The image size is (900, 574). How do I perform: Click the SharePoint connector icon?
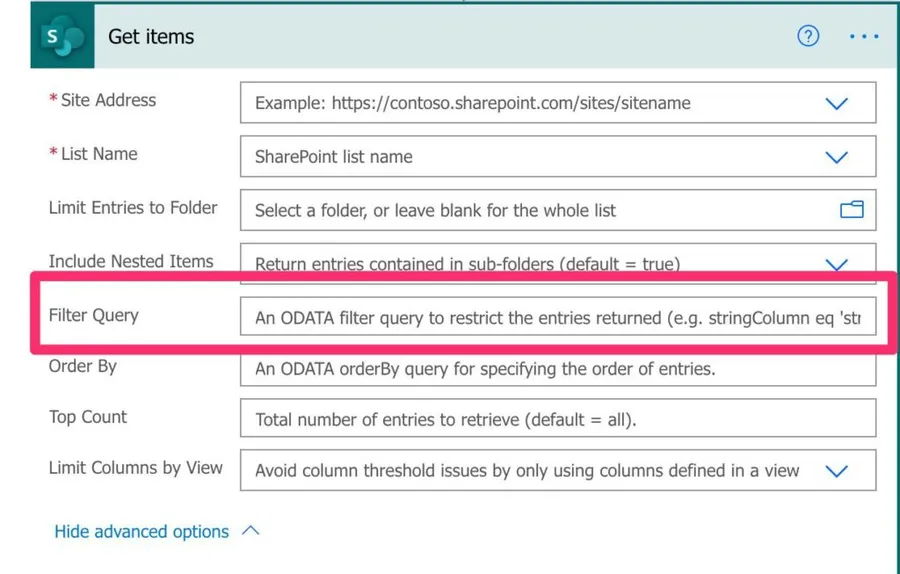[63, 37]
